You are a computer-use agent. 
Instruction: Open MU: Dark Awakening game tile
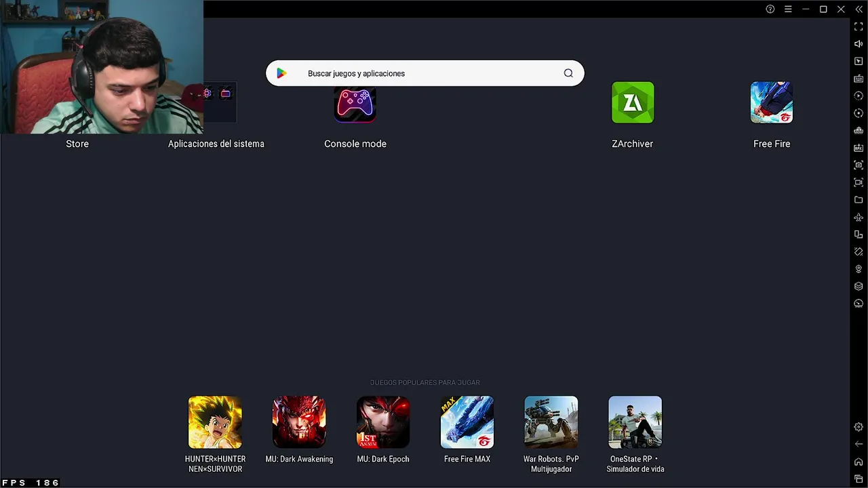[x=299, y=422]
